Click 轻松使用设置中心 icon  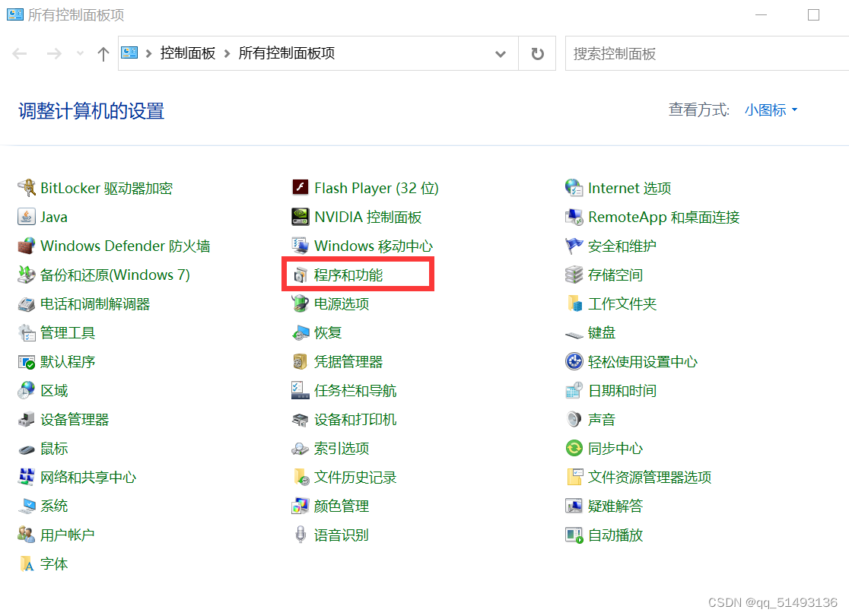[574, 361]
